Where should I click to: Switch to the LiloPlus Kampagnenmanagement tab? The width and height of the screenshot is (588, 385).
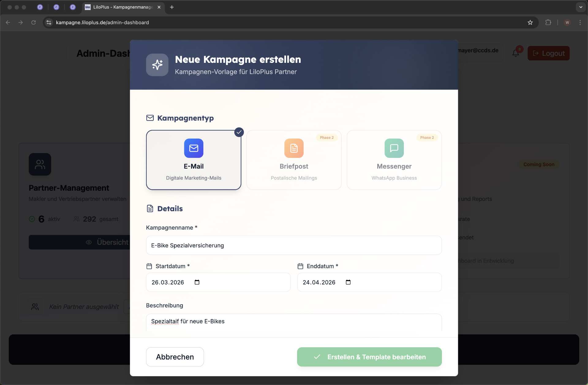[119, 7]
